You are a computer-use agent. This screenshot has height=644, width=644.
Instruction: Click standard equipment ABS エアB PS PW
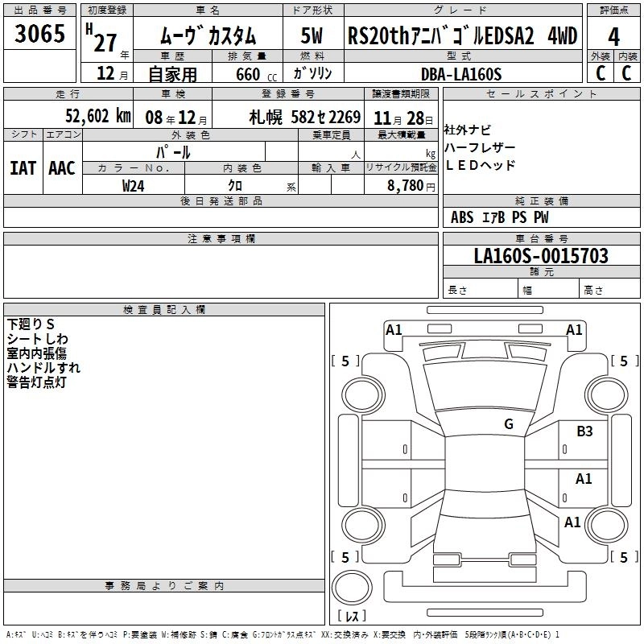click(499, 217)
